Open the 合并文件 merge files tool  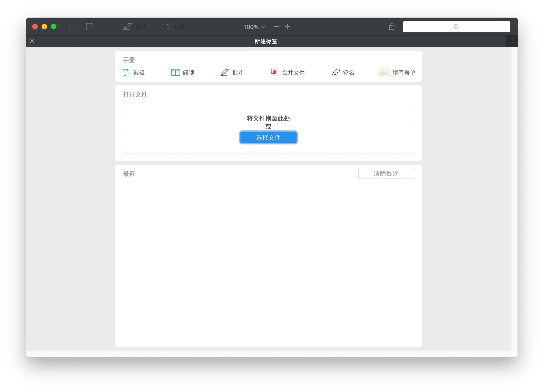point(287,72)
